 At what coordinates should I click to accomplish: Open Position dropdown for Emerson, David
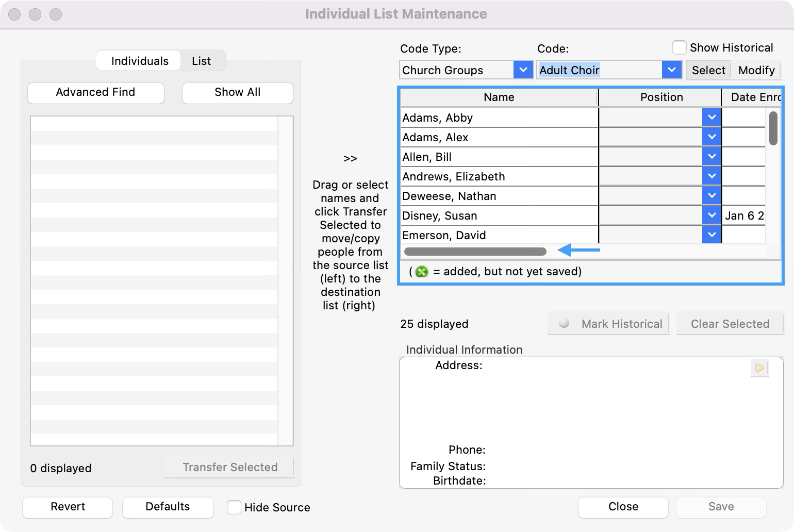(712, 235)
